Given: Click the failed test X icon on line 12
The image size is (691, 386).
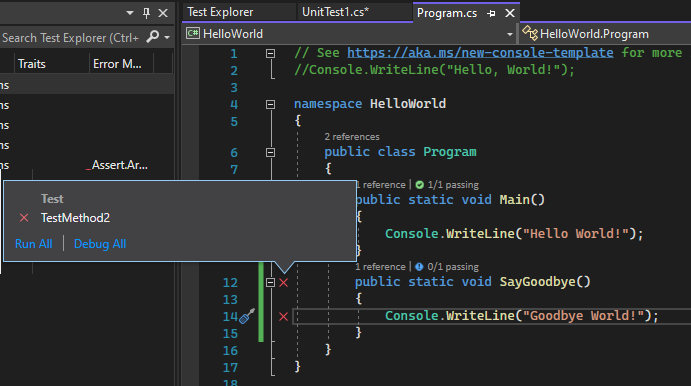Looking at the screenshot, I should (283, 282).
